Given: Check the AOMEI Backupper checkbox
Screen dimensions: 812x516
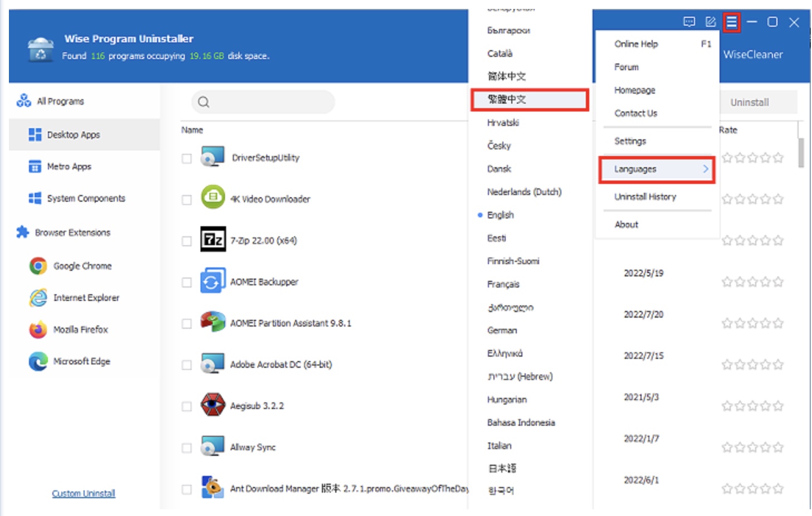Looking at the screenshot, I should (187, 283).
